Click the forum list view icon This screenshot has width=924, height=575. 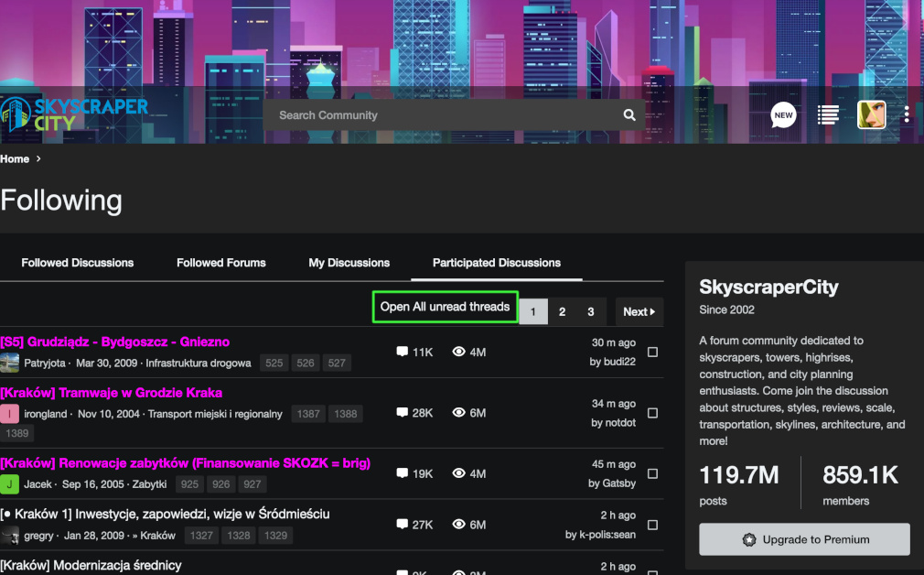[x=828, y=114]
